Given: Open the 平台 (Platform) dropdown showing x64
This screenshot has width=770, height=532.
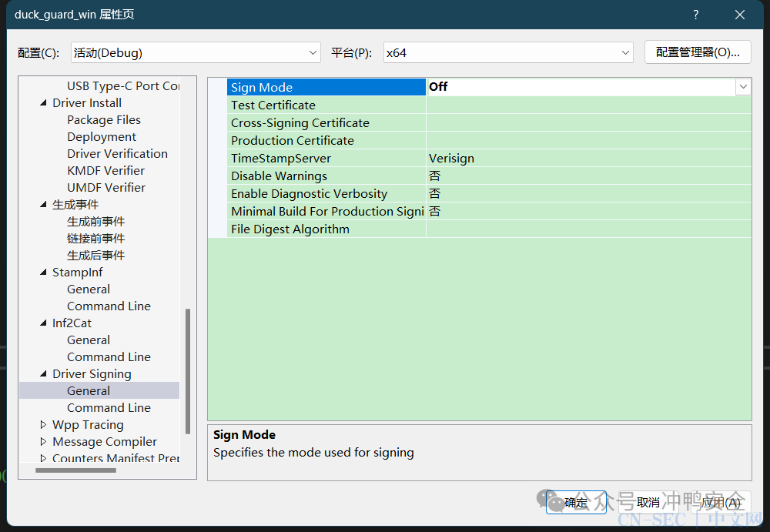Looking at the screenshot, I should (508, 52).
